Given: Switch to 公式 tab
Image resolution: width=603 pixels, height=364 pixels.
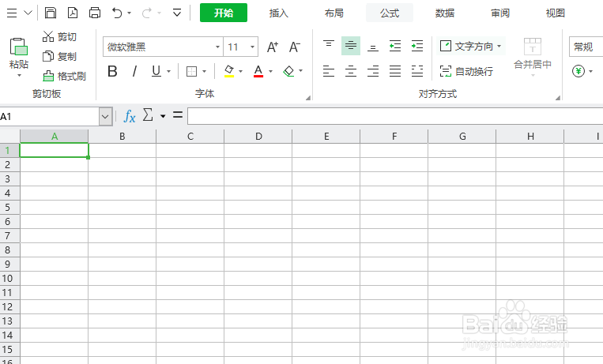Looking at the screenshot, I should click(x=390, y=13).
